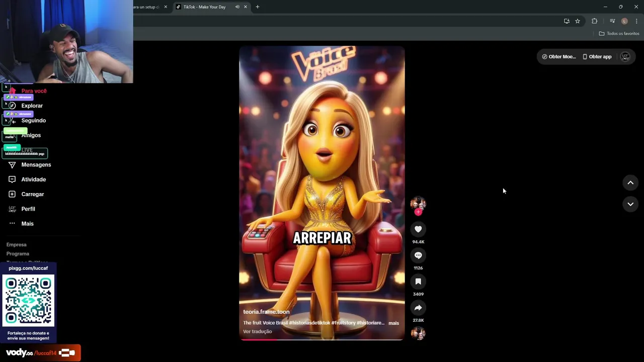Viewport: 644px width, 362px height.
Task: Click Obter app button
Action: point(597,57)
